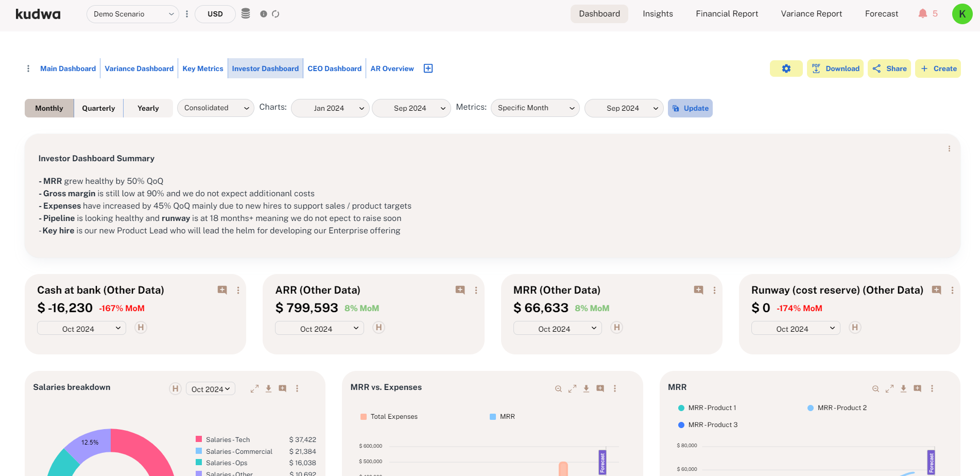
Task: Enable the Yearly period option
Action: click(x=148, y=108)
